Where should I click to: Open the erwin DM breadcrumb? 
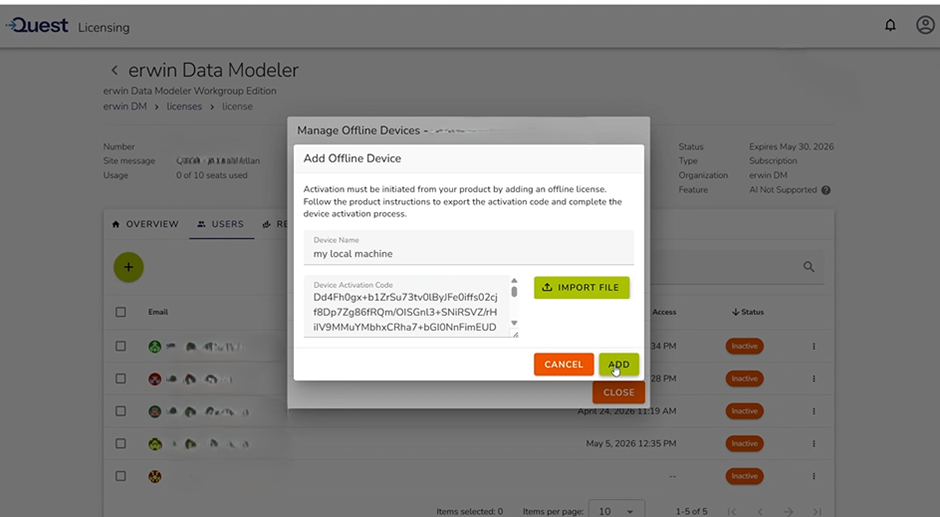[x=125, y=106]
